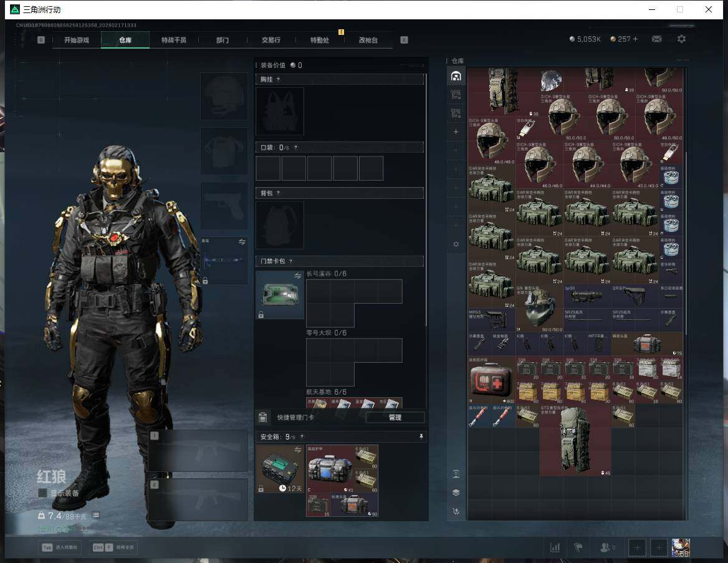Click the stacked layers icon beside warehouse
This screenshot has width=728, height=563.
(x=456, y=493)
